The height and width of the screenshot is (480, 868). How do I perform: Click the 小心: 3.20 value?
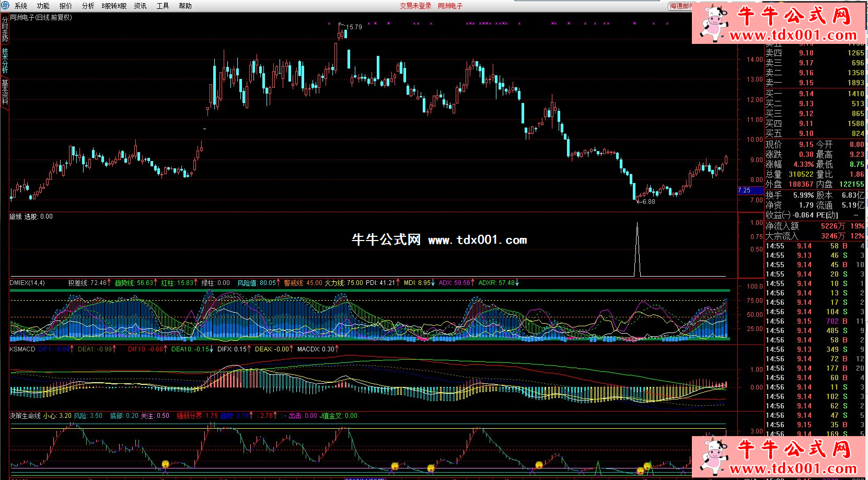[57, 416]
